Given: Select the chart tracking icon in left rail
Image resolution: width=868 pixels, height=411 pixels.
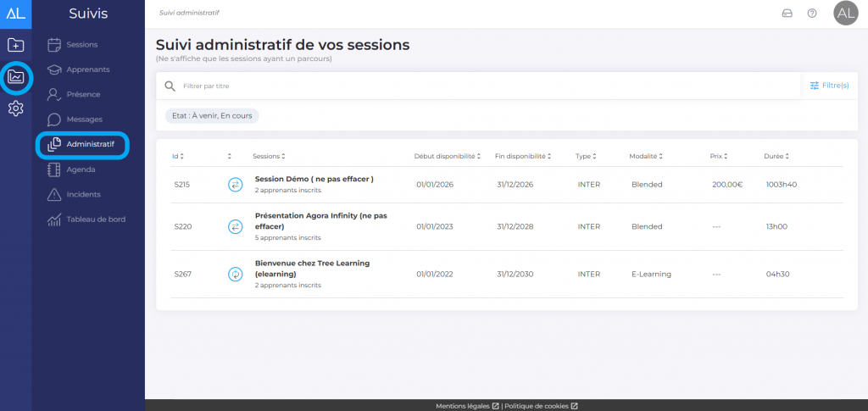Looking at the screenshot, I should pos(15,78).
